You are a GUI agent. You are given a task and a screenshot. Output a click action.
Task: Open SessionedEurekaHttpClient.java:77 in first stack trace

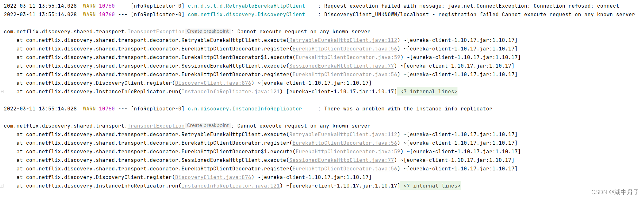pyautogui.click(x=342, y=66)
